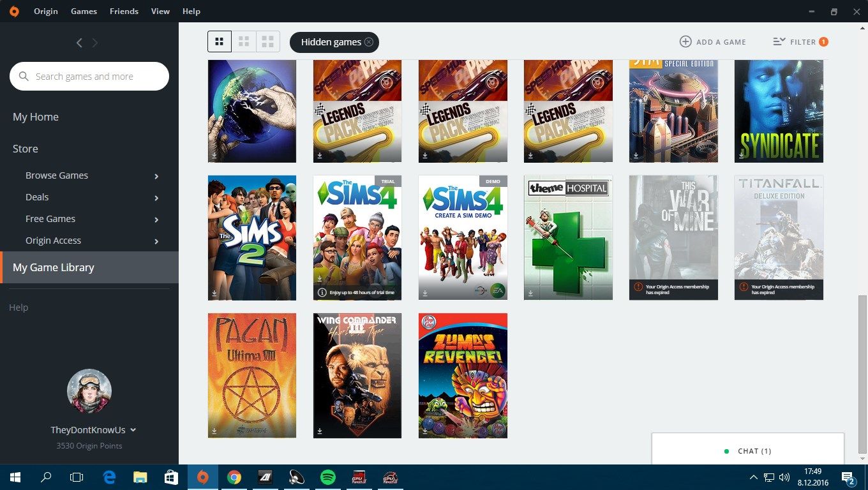The width and height of the screenshot is (868, 490).
Task: Click the download icon on Zuma's Revenge tile
Action: coord(425,431)
